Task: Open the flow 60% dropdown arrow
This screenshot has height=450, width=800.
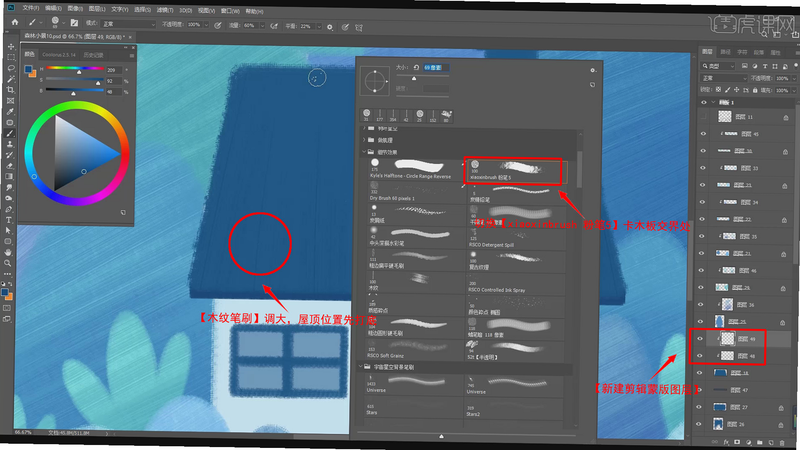Action: click(x=262, y=26)
